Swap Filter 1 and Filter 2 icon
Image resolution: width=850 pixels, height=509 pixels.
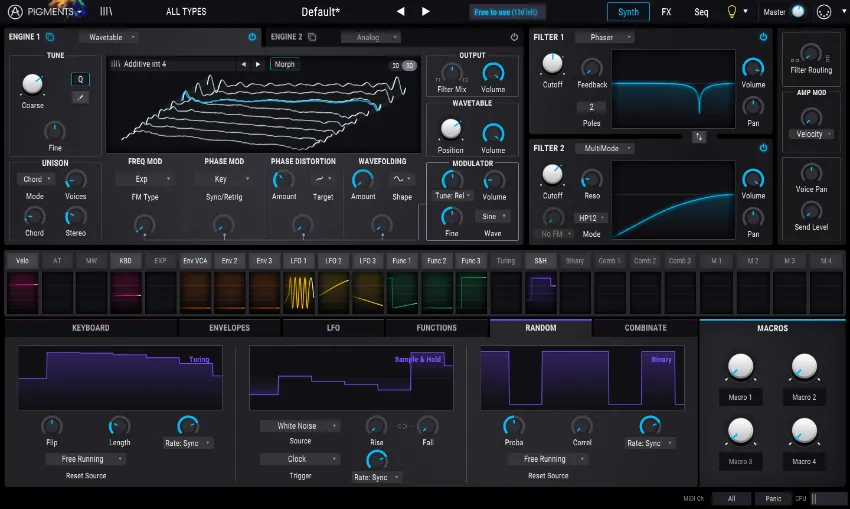699,137
